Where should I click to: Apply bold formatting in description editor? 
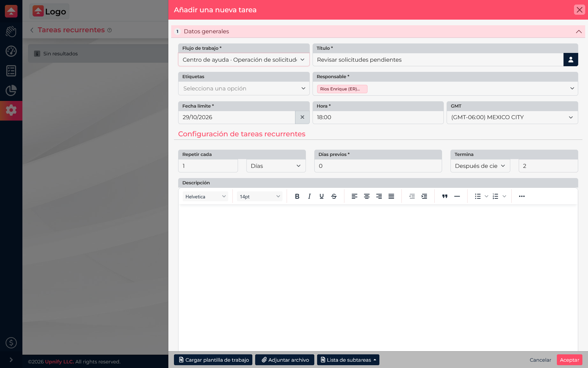(x=297, y=196)
